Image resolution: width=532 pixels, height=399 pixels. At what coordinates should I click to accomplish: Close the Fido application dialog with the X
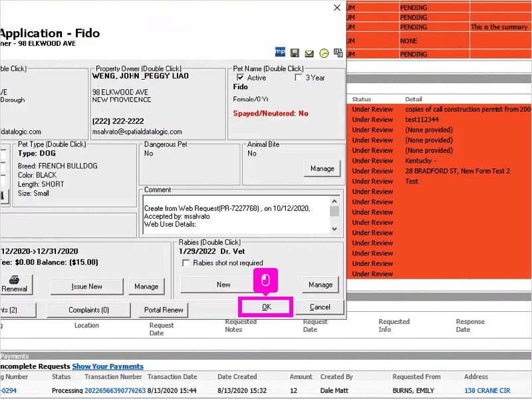337,7
